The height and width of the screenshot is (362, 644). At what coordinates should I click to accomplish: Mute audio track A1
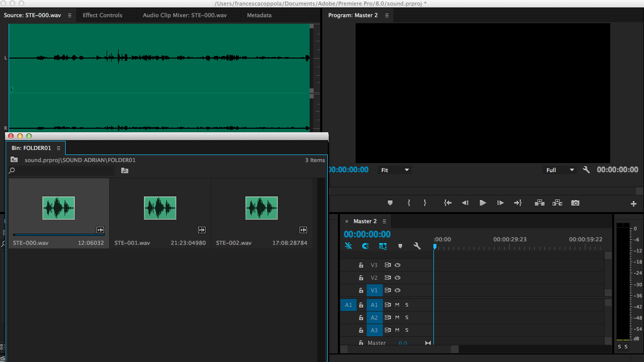397,305
